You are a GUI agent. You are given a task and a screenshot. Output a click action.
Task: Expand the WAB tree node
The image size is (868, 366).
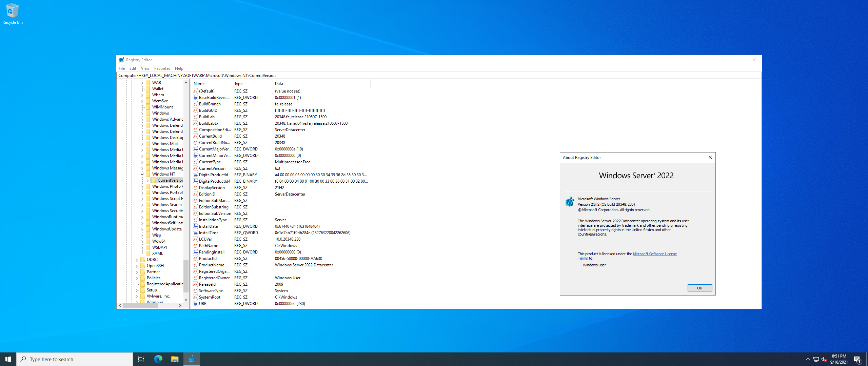142,83
